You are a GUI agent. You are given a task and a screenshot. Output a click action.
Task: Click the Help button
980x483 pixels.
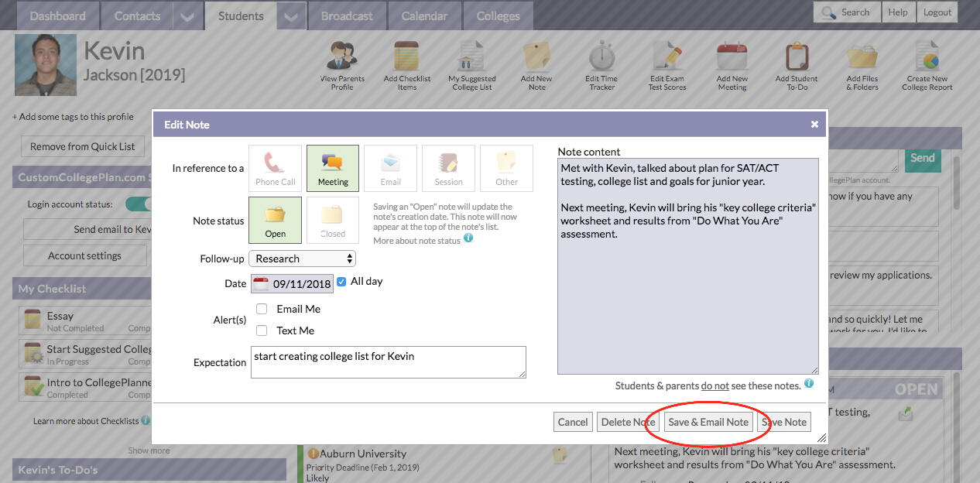(x=898, y=12)
